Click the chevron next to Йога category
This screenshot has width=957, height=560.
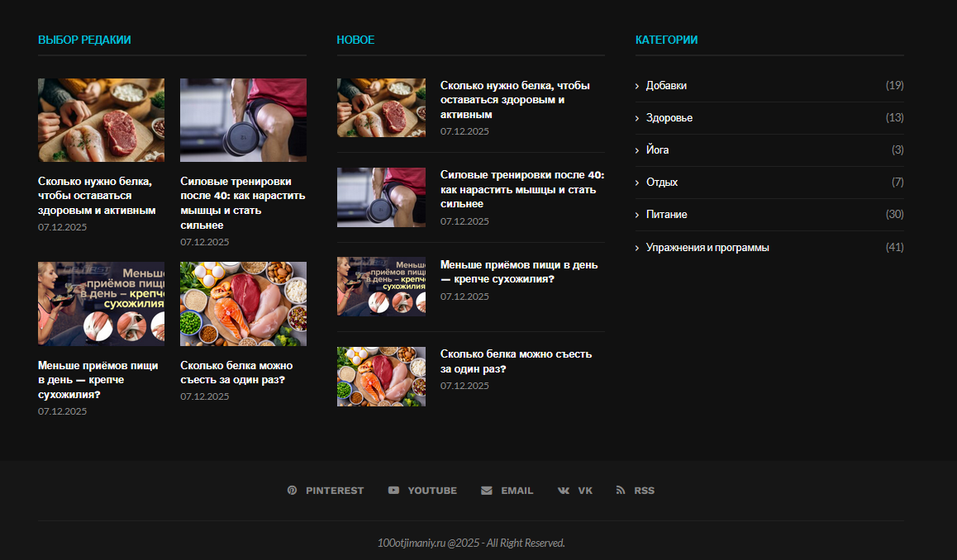click(x=637, y=150)
